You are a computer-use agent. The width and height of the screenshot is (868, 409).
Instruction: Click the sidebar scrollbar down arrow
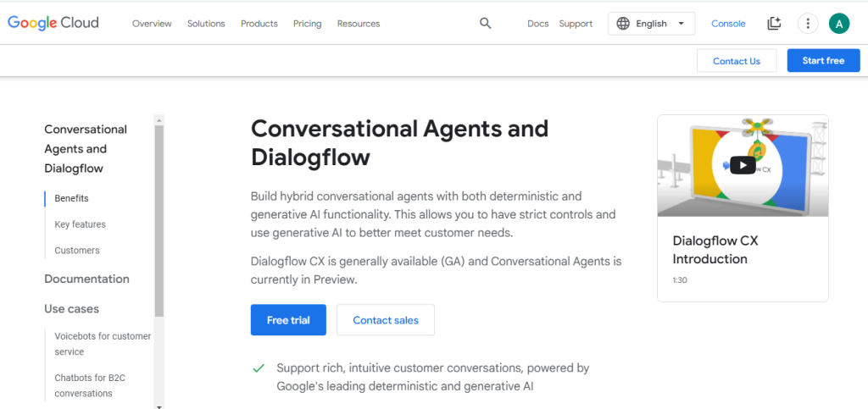(x=159, y=406)
